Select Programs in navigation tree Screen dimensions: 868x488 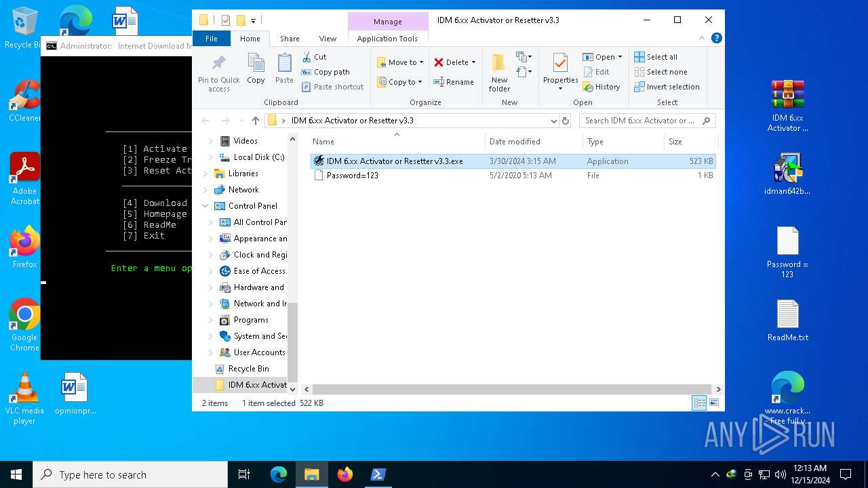(x=251, y=320)
